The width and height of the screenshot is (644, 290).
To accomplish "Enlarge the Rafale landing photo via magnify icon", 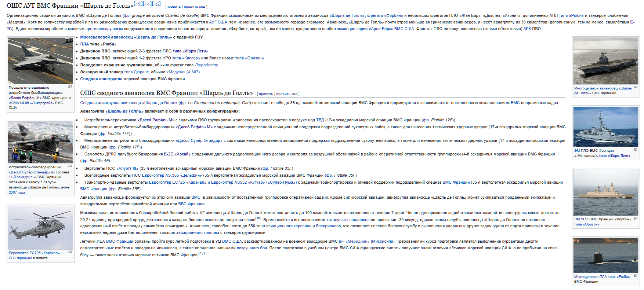I will click(x=70, y=87).
